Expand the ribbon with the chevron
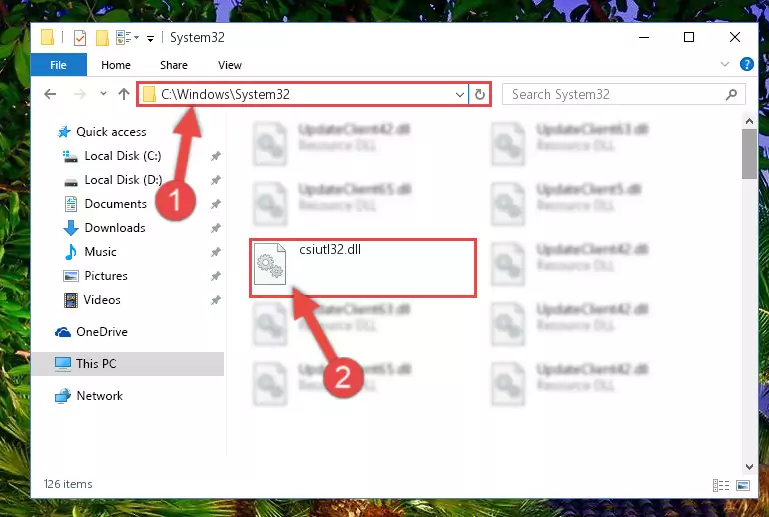769x517 pixels. click(x=724, y=64)
